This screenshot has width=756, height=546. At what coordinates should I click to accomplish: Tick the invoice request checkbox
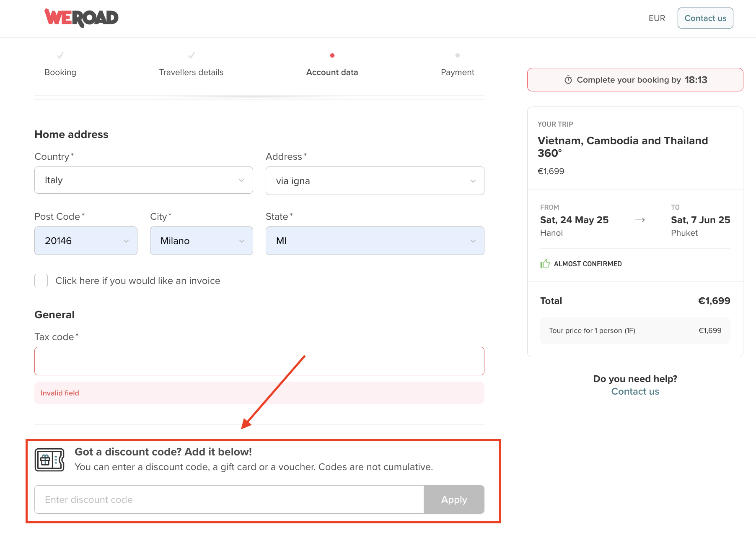click(x=41, y=281)
